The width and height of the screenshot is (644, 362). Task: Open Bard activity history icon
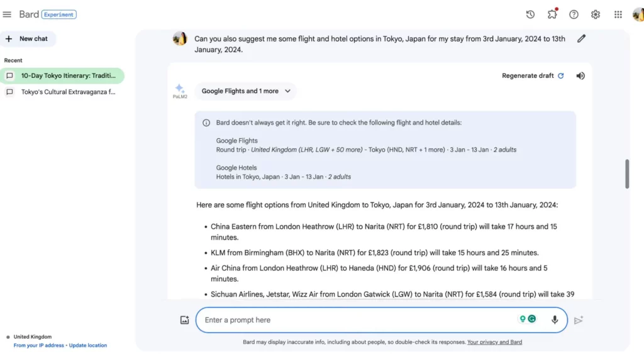(530, 14)
